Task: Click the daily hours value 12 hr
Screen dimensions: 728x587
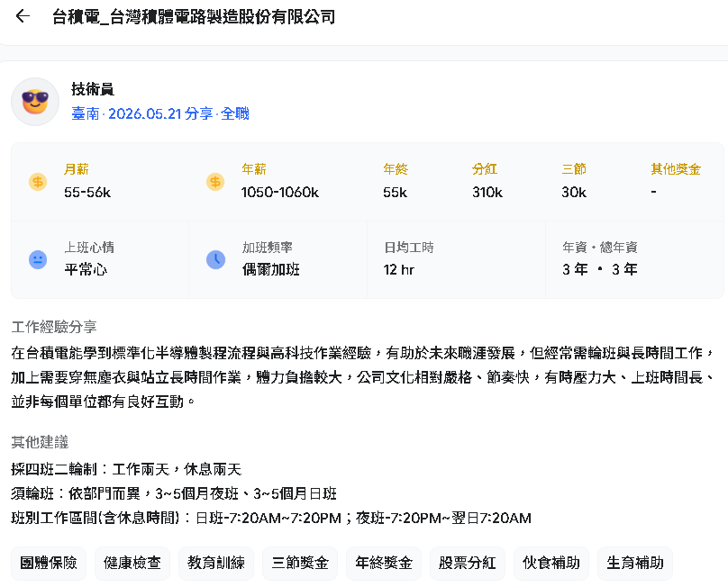Action: click(399, 269)
